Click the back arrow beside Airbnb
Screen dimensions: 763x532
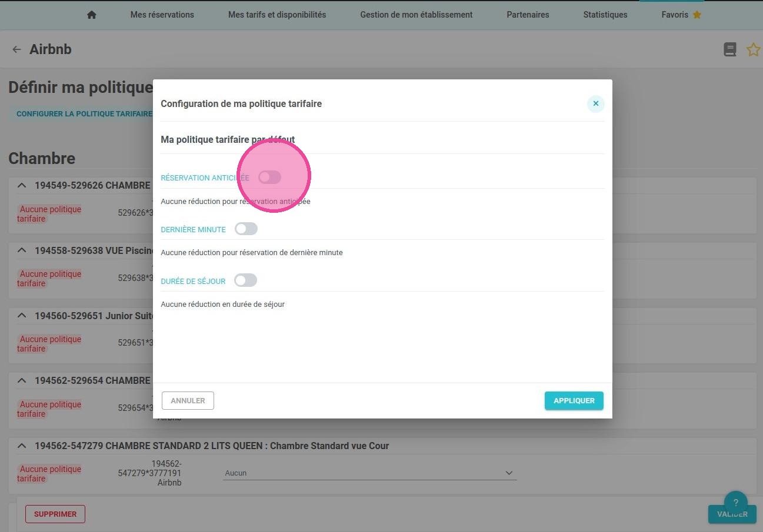(16, 49)
